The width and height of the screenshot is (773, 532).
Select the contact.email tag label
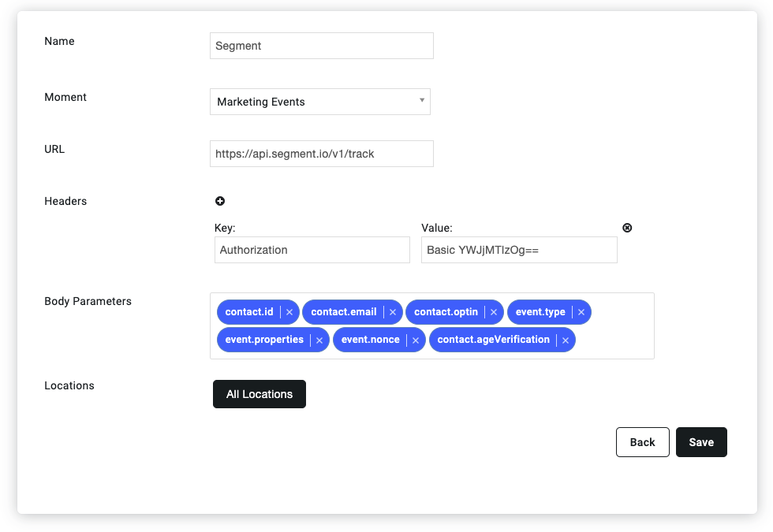coord(344,312)
